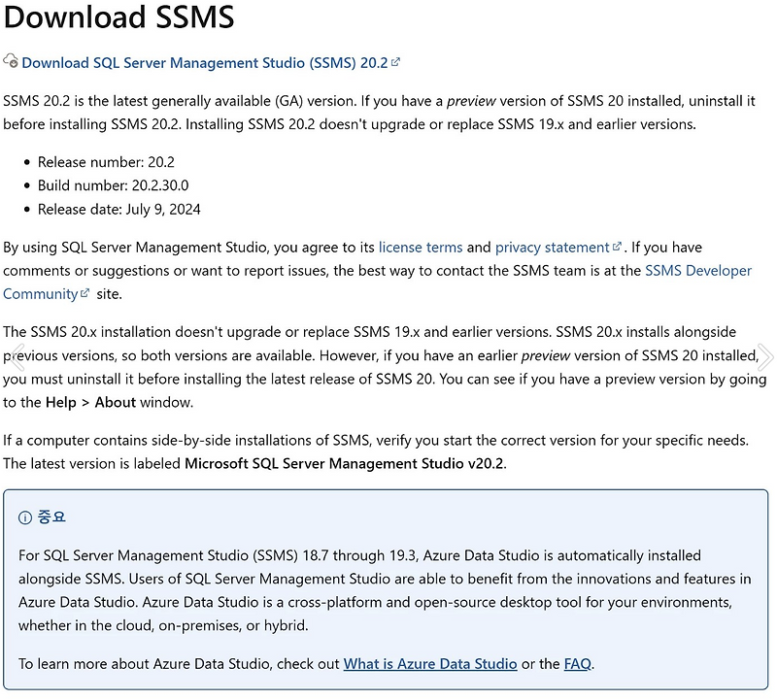The height and width of the screenshot is (700, 777).
Task: Select the right navigation chevron arrow
Action: coord(768,356)
